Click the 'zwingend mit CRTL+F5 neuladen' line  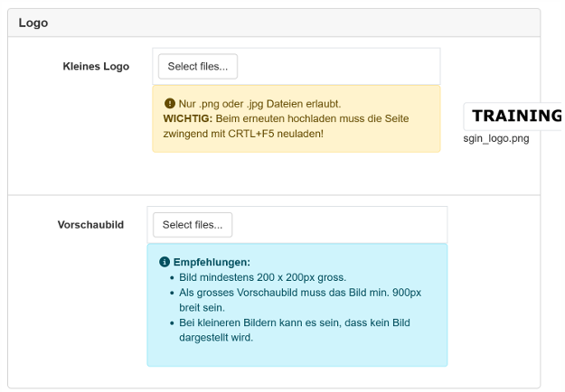point(242,133)
